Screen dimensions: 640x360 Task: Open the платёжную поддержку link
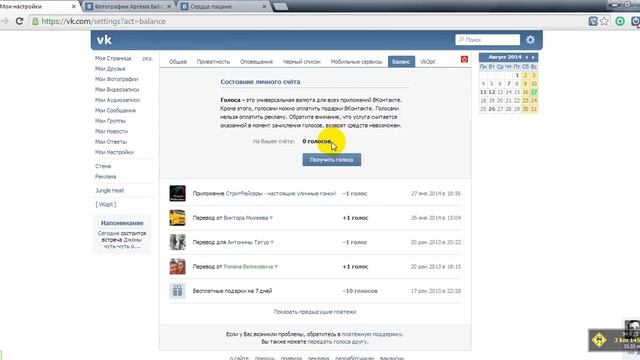372,334
